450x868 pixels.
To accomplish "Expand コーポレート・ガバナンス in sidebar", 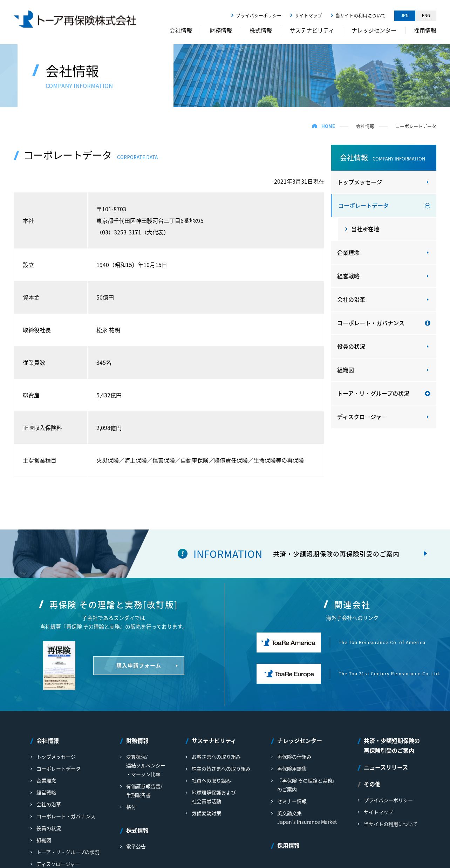I will coord(428,323).
